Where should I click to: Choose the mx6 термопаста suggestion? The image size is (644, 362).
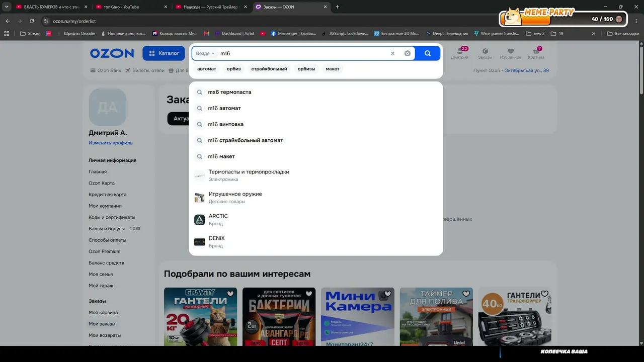tap(316, 92)
